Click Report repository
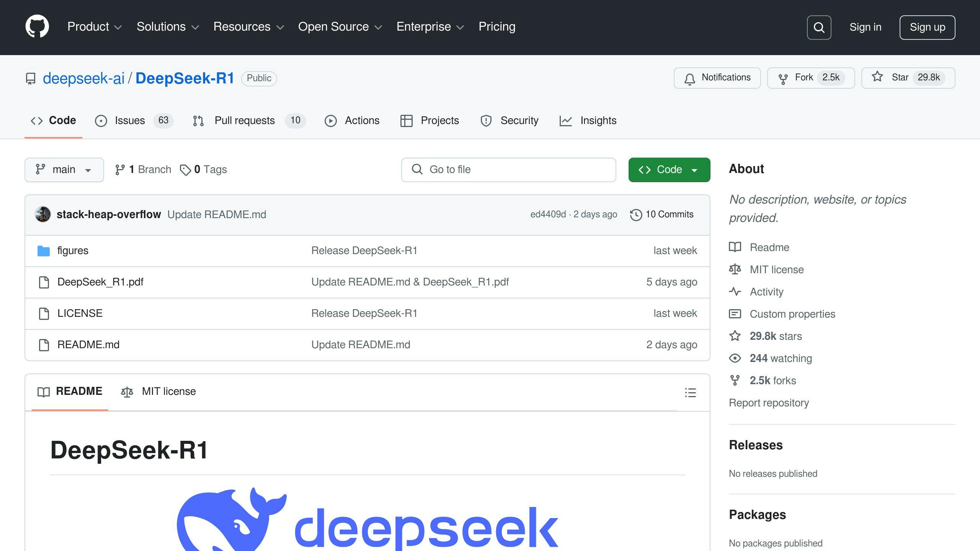Image resolution: width=980 pixels, height=551 pixels. point(769,403)
